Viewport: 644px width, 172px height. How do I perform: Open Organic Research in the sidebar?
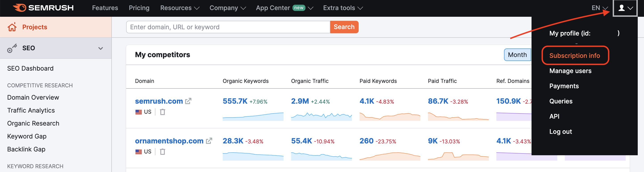pyautogui.click(x=33, y=123)
